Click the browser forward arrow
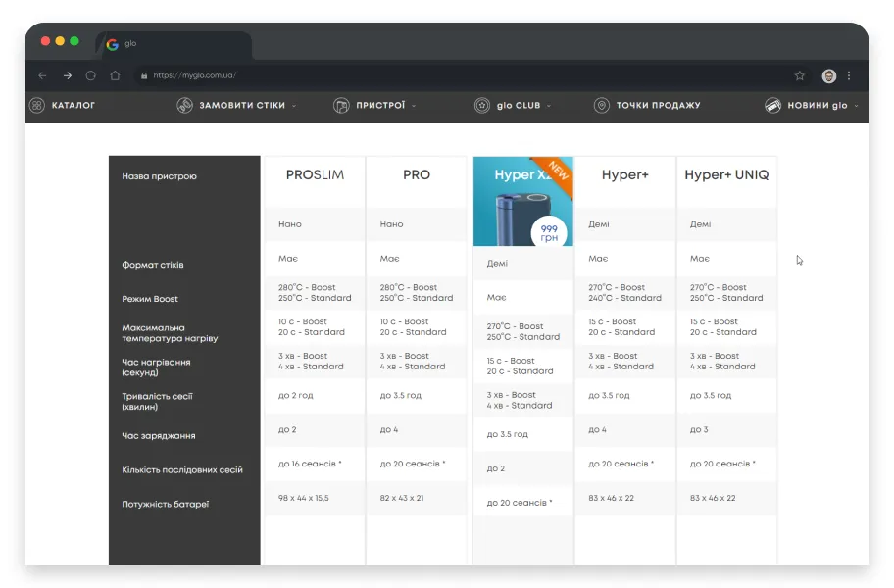Image resolution: width=894 pixels, height=588 pixels. point(68,75)
